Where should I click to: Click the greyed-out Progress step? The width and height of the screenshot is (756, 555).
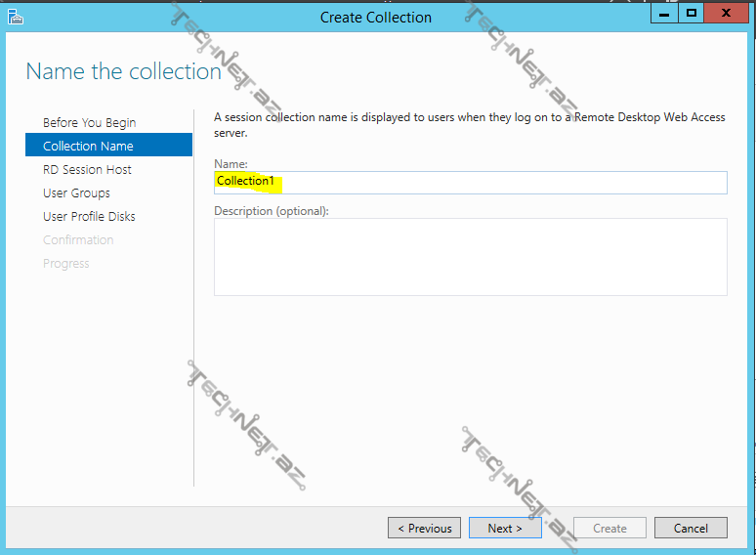pyautogui.click(x=65, y=263)
